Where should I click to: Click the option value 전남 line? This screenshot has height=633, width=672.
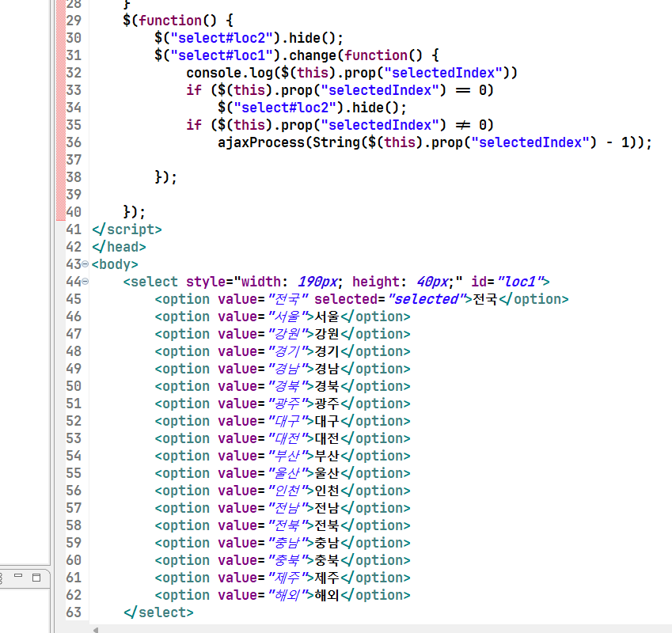283,508
